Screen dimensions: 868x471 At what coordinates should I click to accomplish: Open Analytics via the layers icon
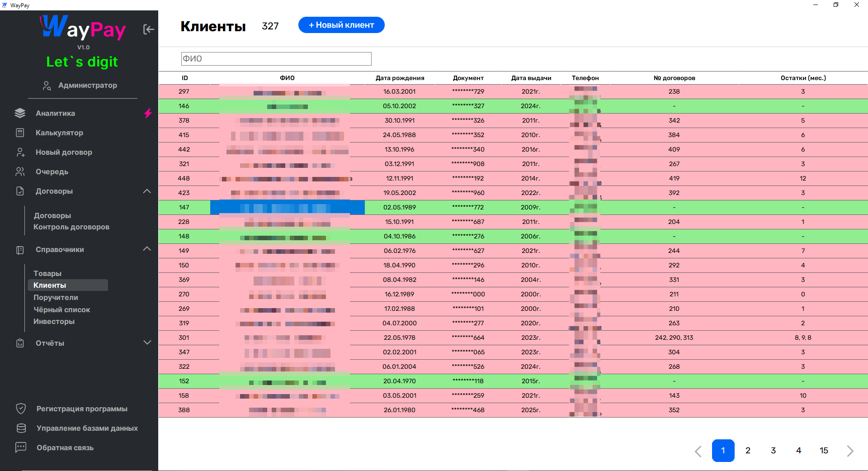pos(20,113)
